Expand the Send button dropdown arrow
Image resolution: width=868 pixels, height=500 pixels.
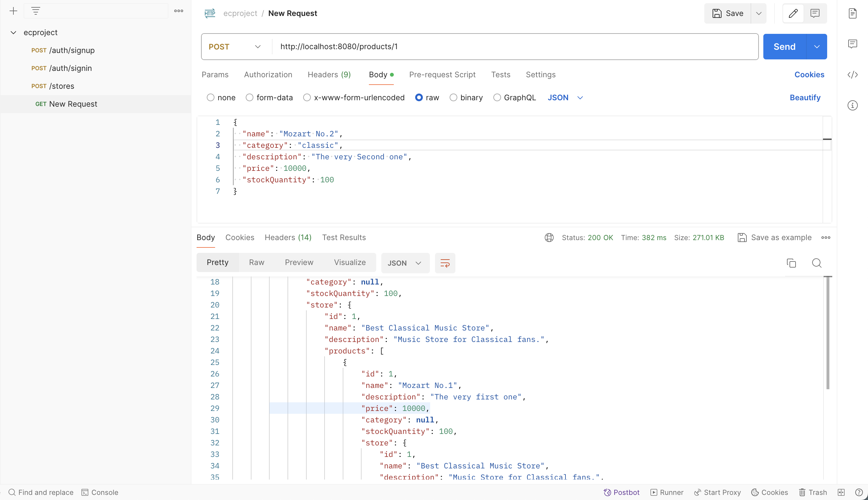[817, 47]
